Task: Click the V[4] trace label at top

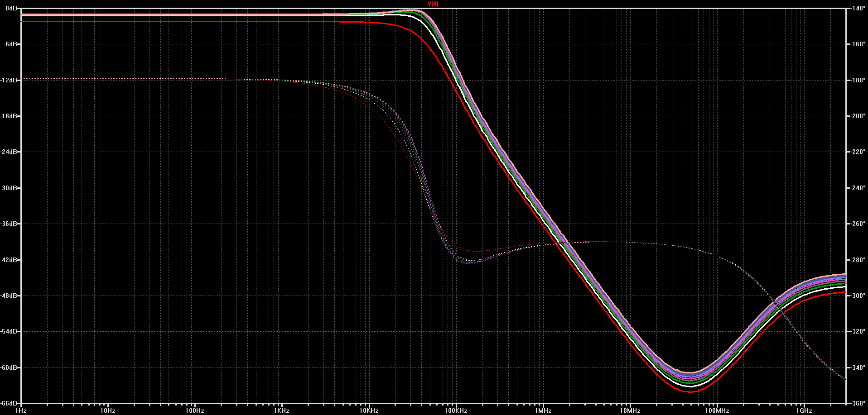Action: [433, 4]
